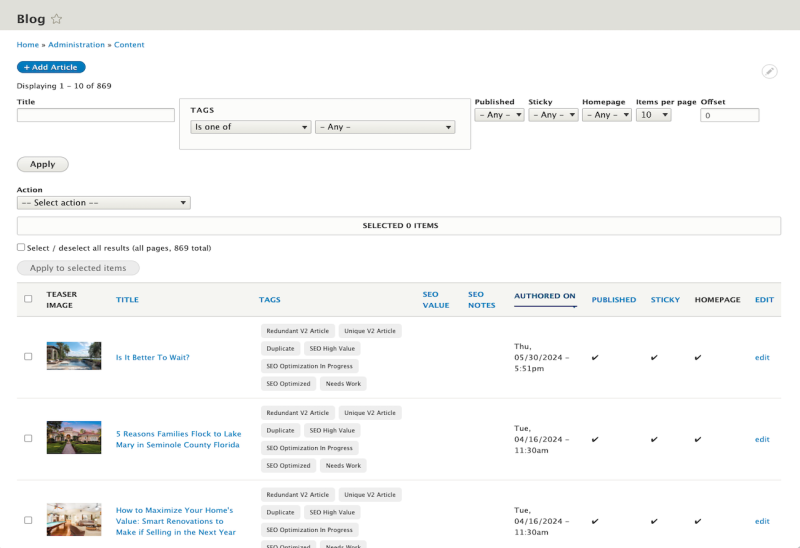The width and height of the screenshot is (800, 548).
Task: Click edit link for How to Maximize row
Action: [762, 521]
